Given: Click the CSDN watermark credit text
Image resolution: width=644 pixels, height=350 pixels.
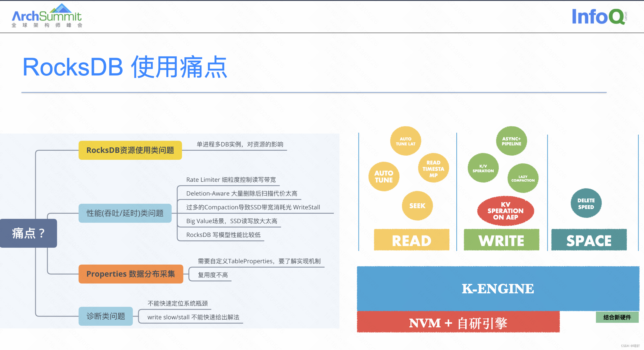Looking at the screenshot, I should pyautogui.click(x=630, y=346).
